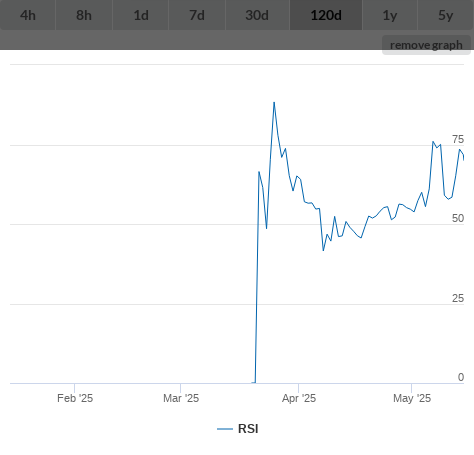Click the Mar '25 axis label
This screenshot has height=455, width=474.
tap(181, 398)
